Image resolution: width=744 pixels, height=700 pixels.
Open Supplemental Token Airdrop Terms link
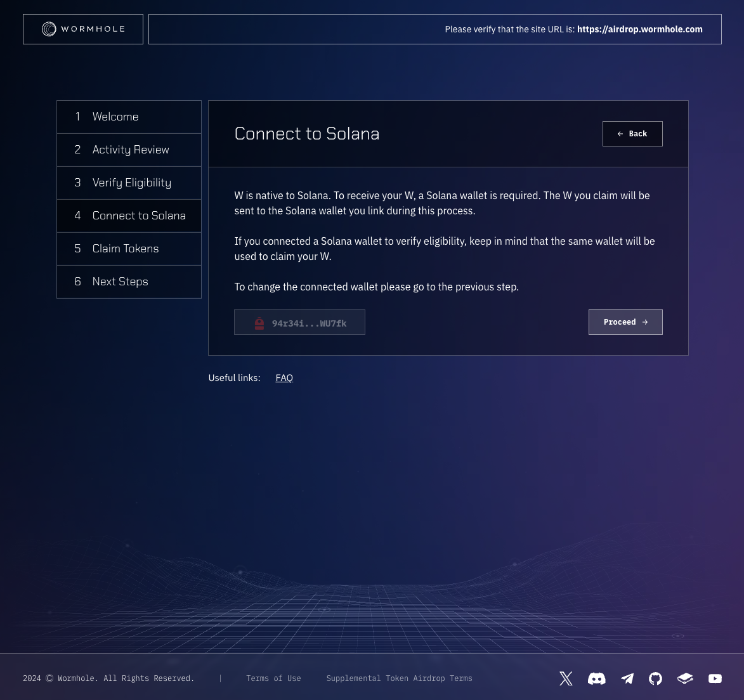[399, 678]
